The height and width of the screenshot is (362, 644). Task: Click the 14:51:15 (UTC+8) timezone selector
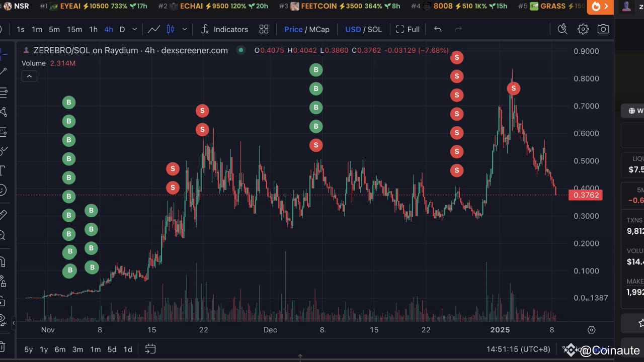tap(518, 349)
